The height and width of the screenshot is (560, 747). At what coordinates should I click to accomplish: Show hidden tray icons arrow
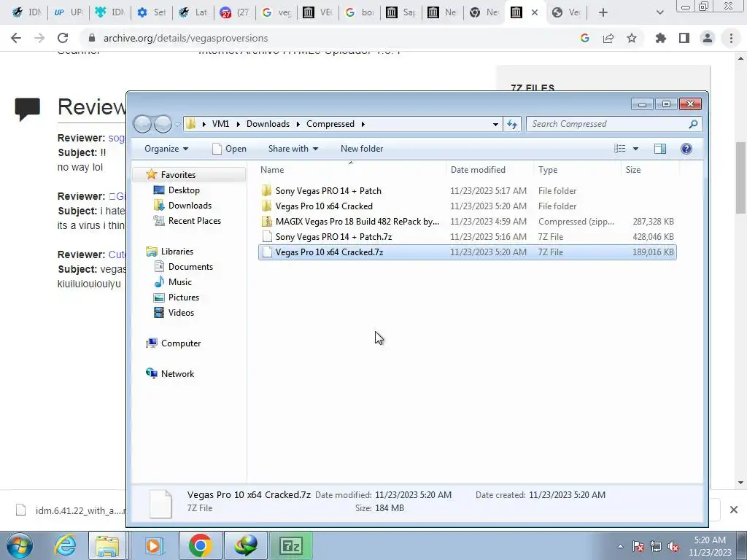pyautogui.click(x=620, y=546)
